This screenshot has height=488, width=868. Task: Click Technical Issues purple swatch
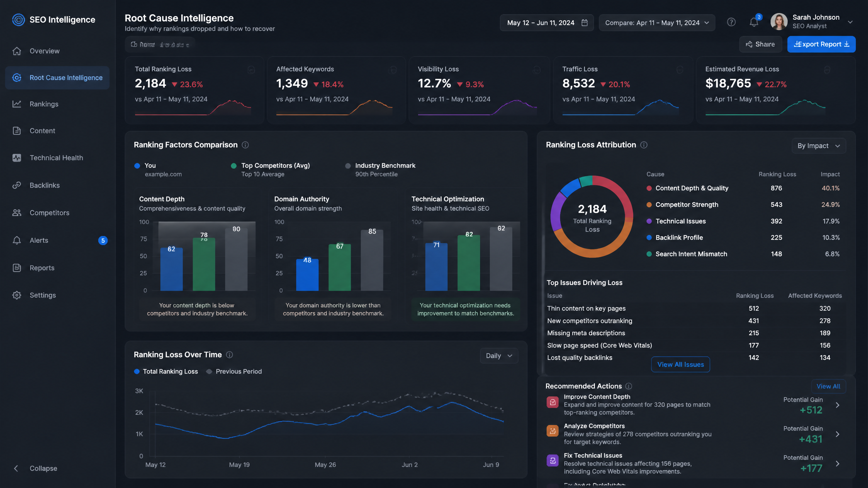click(649, 221)
